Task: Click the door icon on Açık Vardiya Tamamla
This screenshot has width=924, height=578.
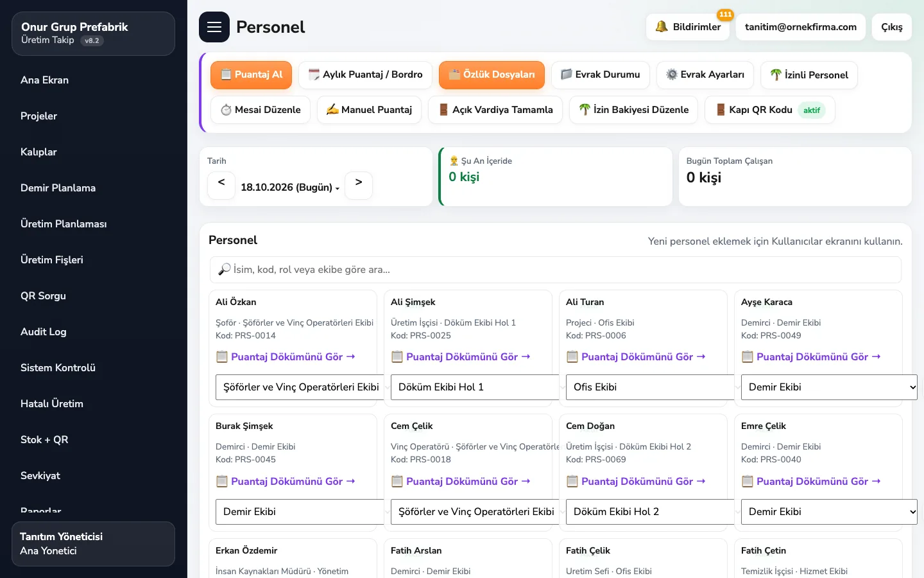Action: click(443, 110)
